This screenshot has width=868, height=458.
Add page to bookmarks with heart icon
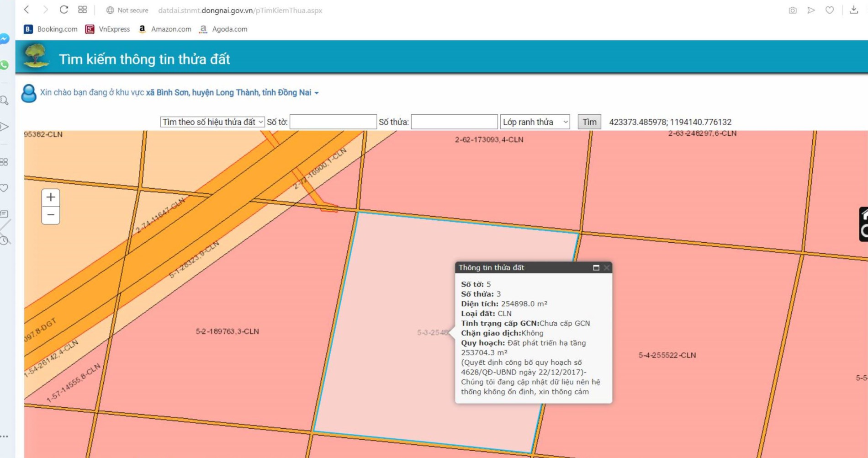point(830,10)
